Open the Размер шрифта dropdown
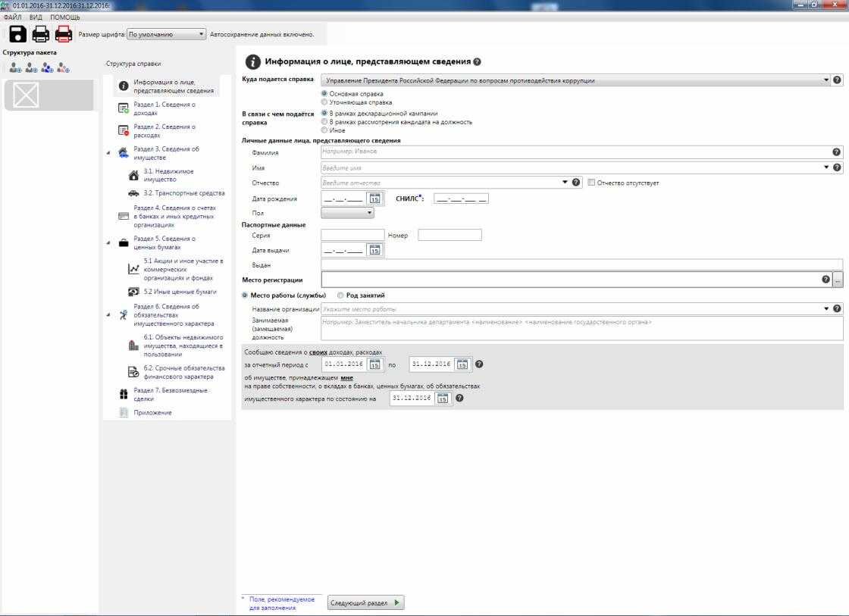Screen dimensions: 849x616 coord(166,34)
